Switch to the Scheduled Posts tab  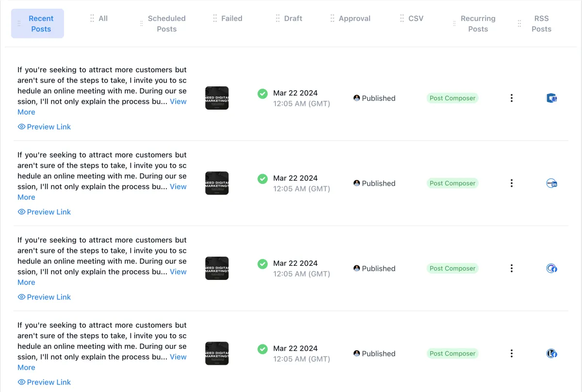[x=166, y=23]
